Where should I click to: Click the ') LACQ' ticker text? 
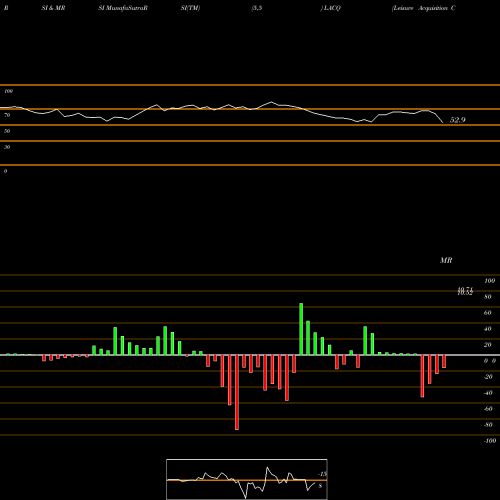point(331,8)
